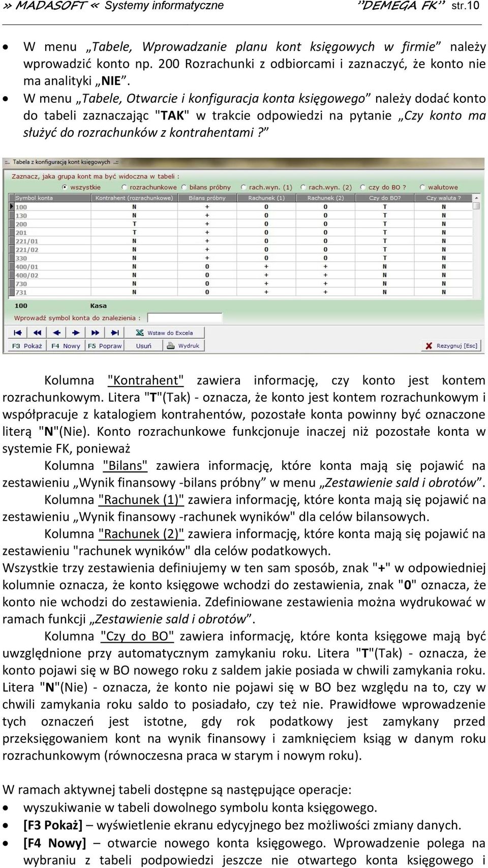Select account row 221/01
Image resolution: width=488 pixels, height=868 pixels.
(x=241, y=241)
